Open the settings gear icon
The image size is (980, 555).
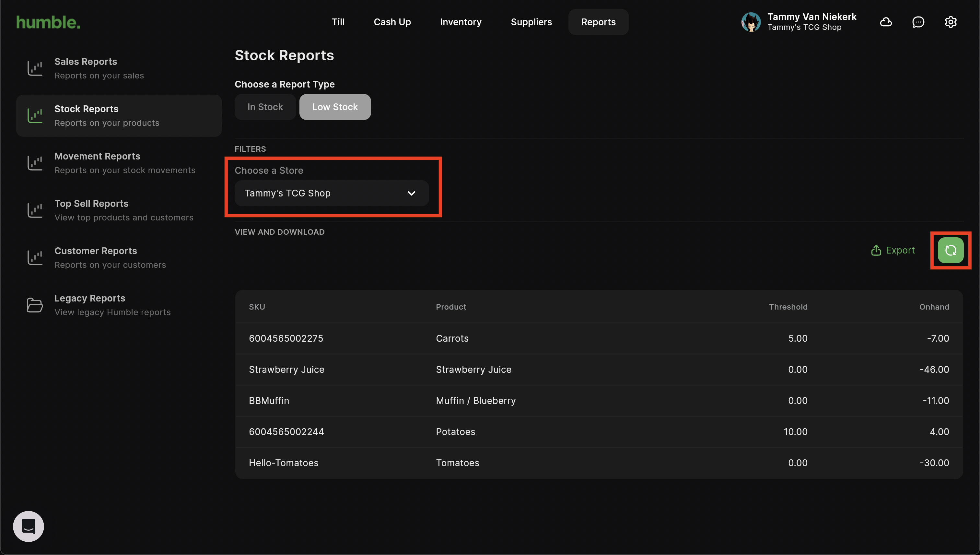pyautogui.click(x=950, y=22)
